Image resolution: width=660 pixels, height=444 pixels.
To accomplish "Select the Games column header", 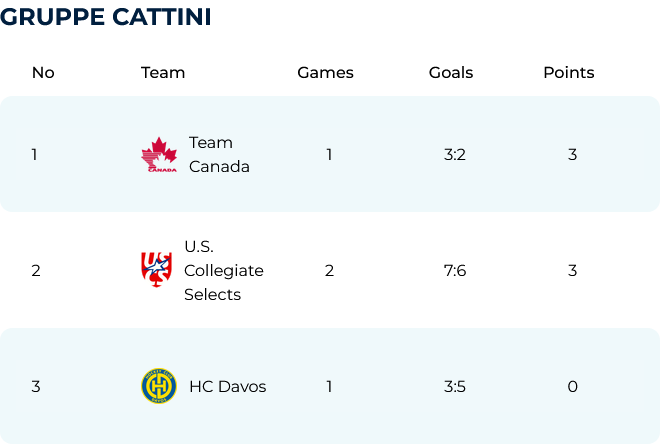I will [x=325, y=72].
